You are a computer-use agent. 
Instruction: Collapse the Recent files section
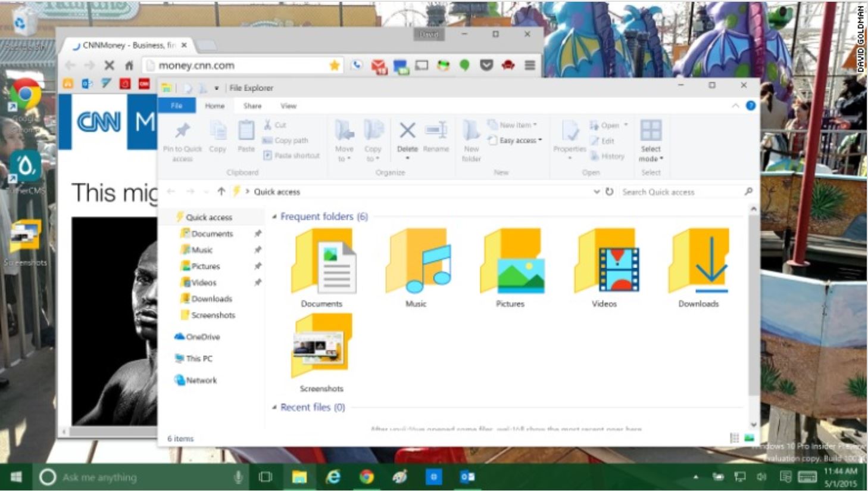point(274,408)
